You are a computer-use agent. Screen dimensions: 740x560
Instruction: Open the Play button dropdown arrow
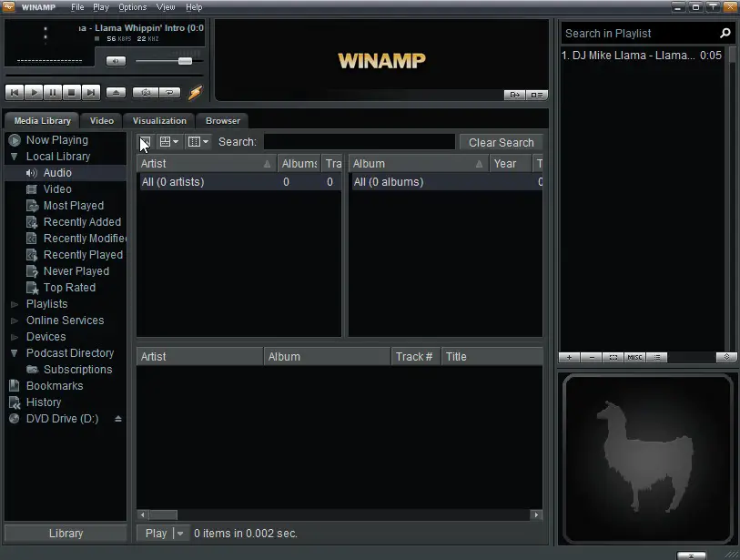[x=181, y=534]
